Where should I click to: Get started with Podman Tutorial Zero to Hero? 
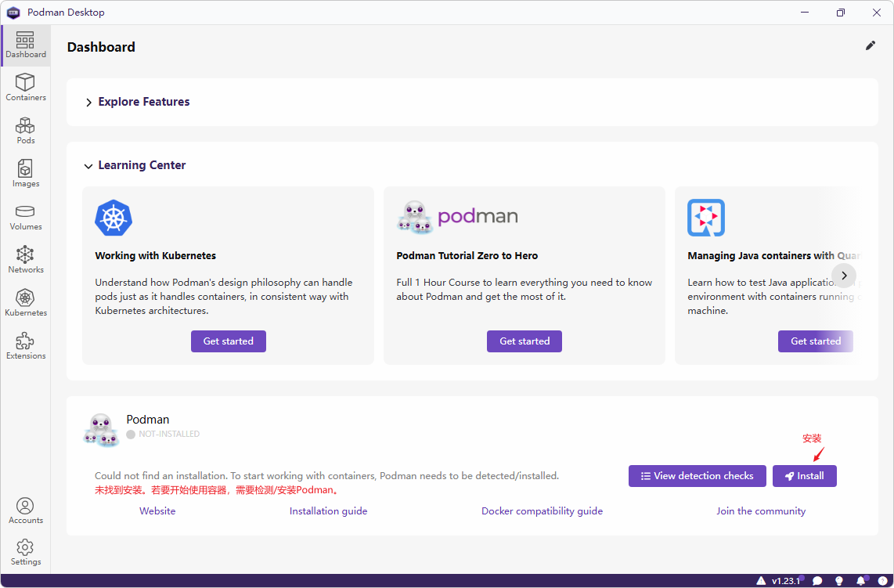[524, 341]
